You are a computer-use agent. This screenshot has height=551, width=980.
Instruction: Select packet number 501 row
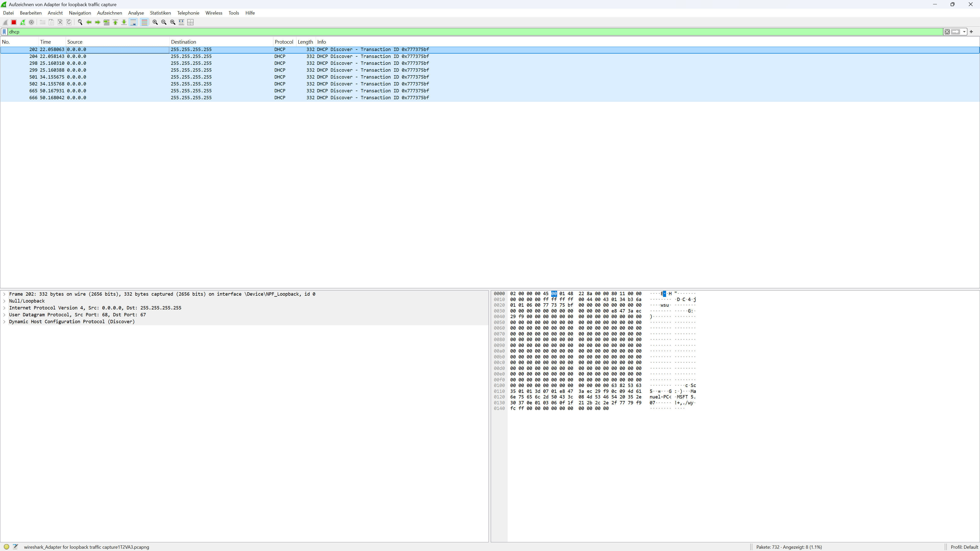point(228,77)
